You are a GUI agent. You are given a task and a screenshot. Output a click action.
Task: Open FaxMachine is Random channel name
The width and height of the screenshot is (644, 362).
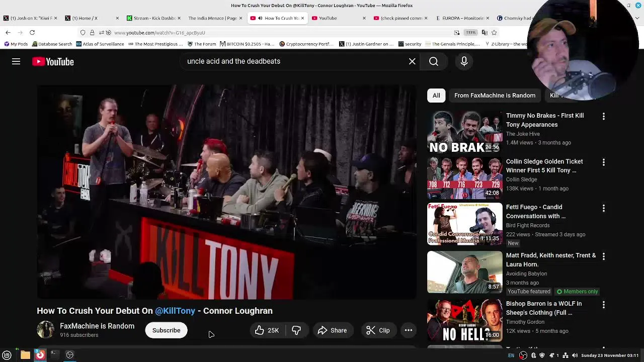[97, 326]
